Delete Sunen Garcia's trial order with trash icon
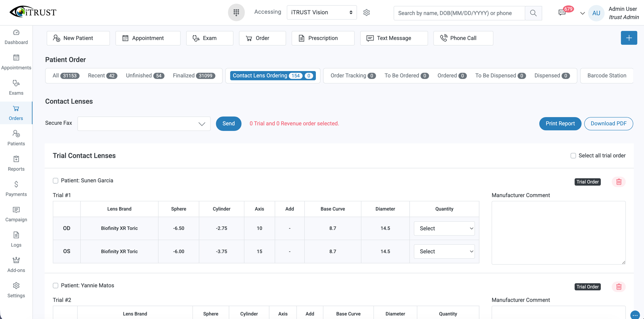This screenshot has width=644, height=319. point(619,182)
